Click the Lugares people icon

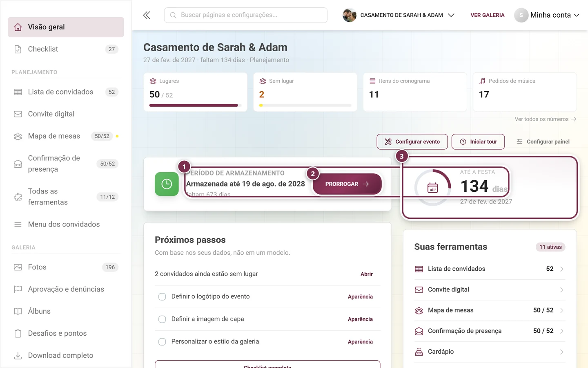tap(153, 81)
